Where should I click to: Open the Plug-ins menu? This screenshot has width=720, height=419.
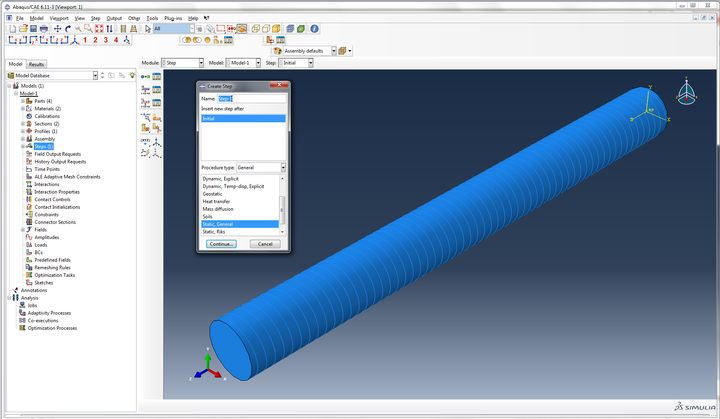[173, 18]
